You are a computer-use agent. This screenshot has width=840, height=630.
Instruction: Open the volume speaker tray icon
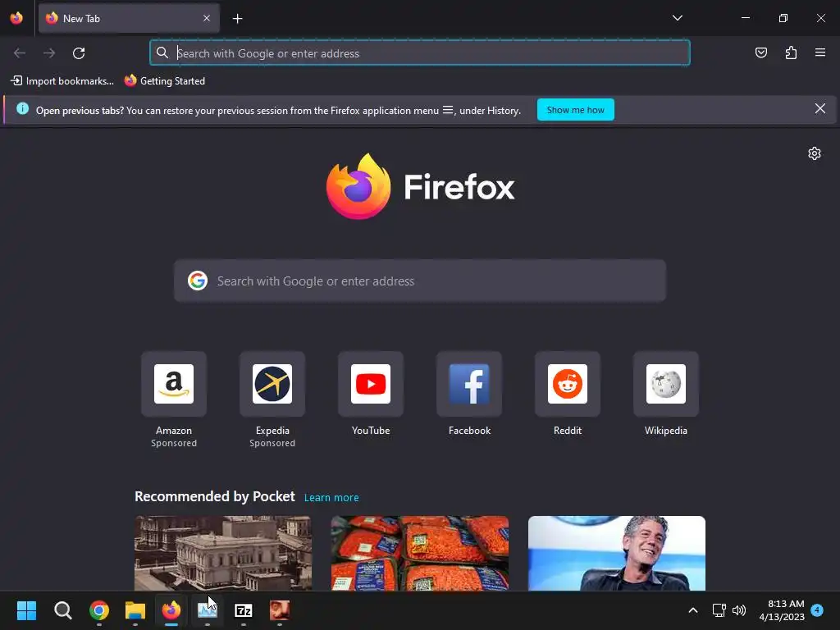[x=739, y=610]
